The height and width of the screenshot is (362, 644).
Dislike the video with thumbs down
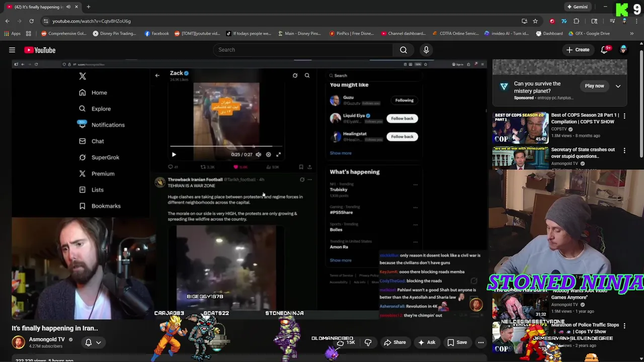(x=368, y=342)
